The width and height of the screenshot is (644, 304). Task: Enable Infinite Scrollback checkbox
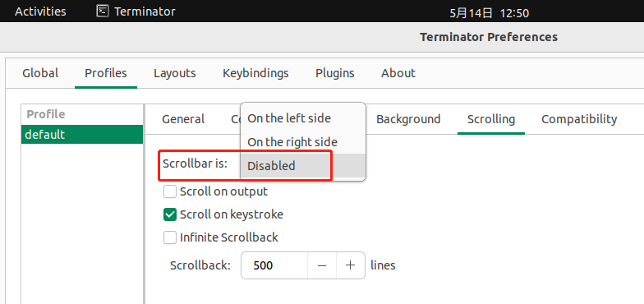coord(169,237)
